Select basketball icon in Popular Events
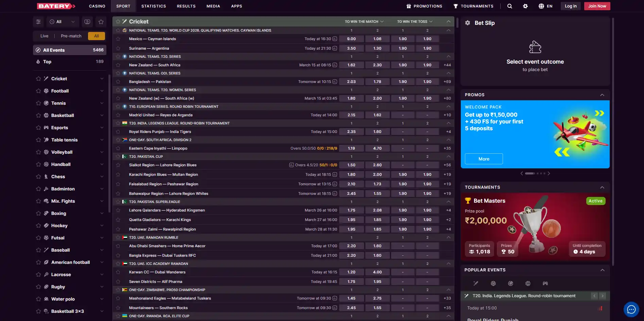644x321 pixels. point(528,283)
